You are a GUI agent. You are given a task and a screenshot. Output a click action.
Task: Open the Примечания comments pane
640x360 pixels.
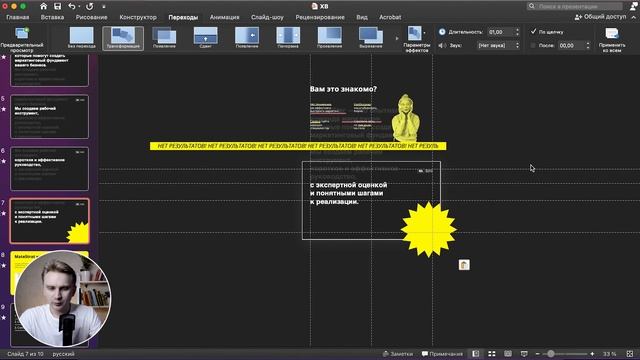pyautogui.click(x=442, y=354)
